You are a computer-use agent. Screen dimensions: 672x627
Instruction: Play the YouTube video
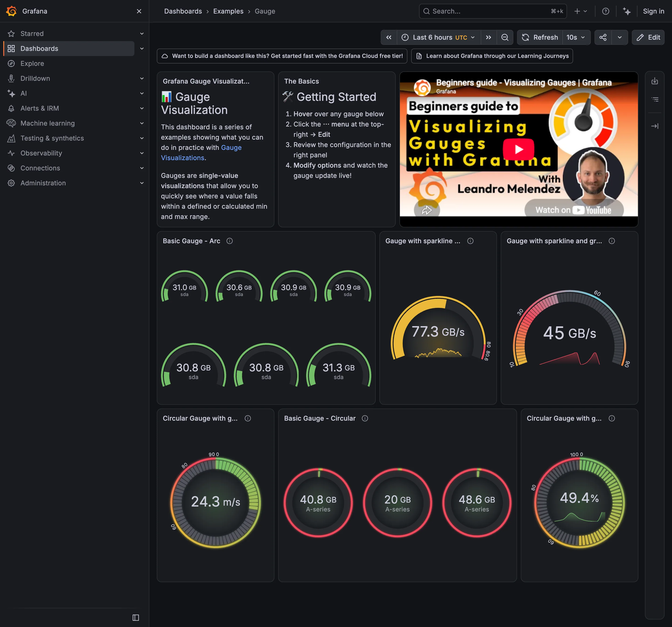pos(518,149)
